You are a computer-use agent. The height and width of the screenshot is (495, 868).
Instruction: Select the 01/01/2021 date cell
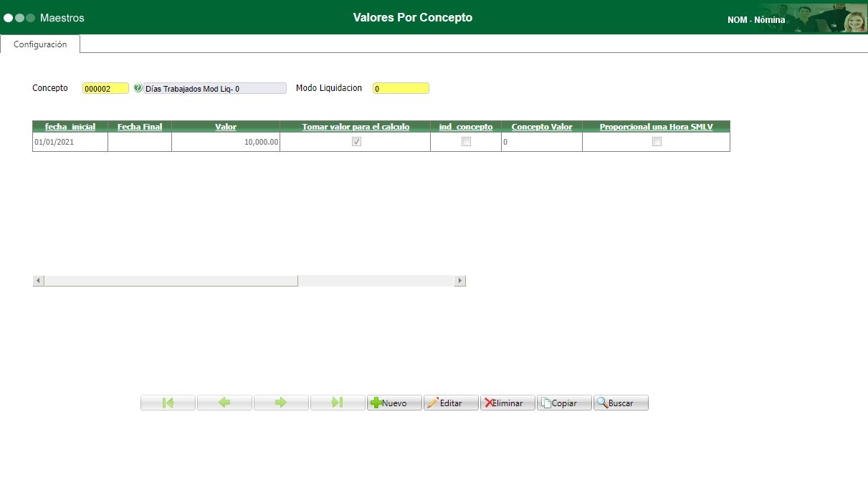[70, 142]
